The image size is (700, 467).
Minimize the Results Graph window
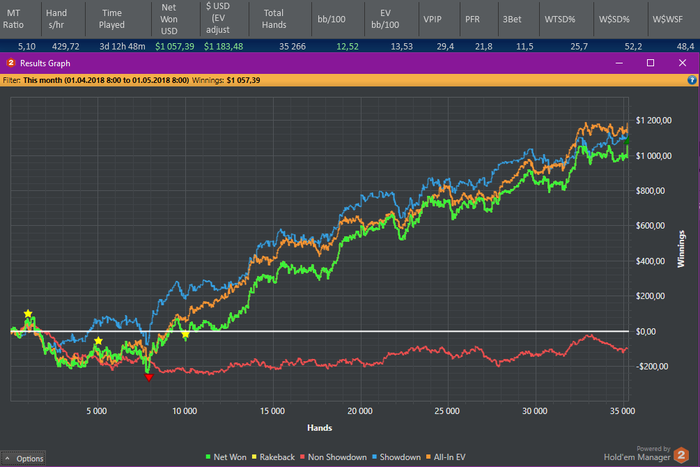(619, 63)
